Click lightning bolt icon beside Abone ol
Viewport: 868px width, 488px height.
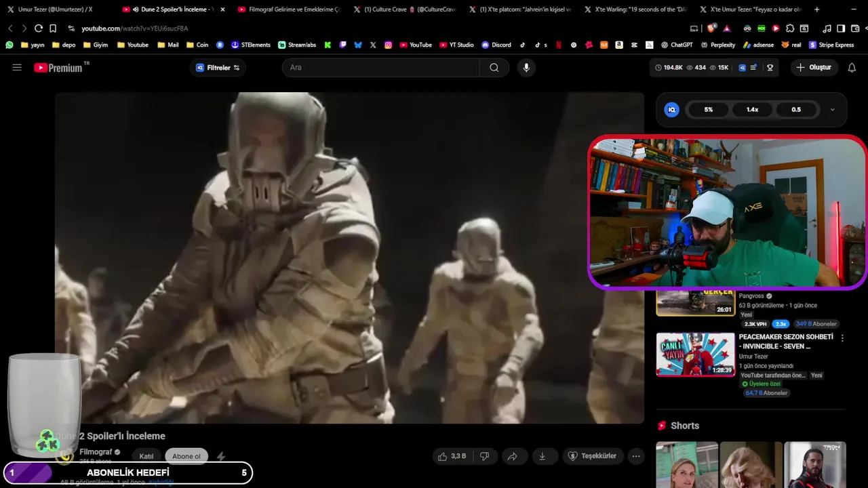[x=220, y=456]
